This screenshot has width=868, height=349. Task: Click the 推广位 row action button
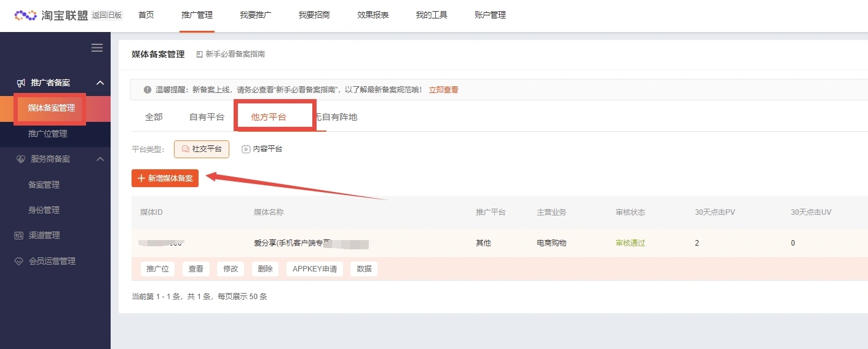(158, 269)
